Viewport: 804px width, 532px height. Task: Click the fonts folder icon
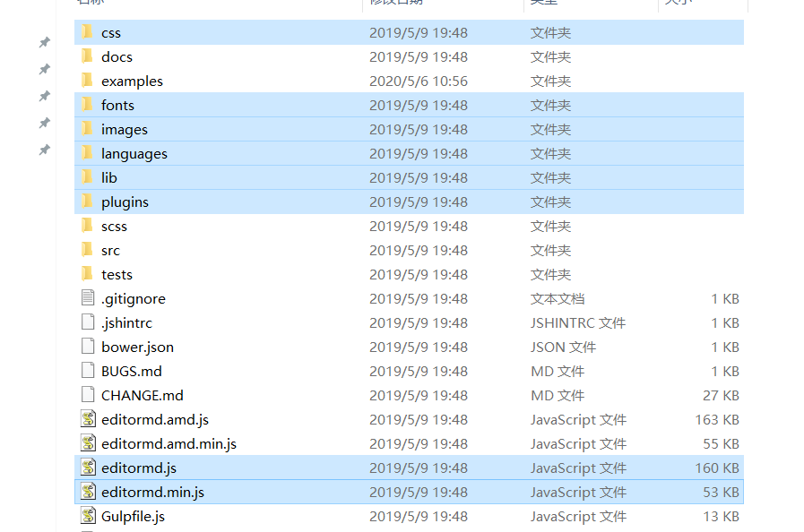pyautogui.click(x=88, y=104)
